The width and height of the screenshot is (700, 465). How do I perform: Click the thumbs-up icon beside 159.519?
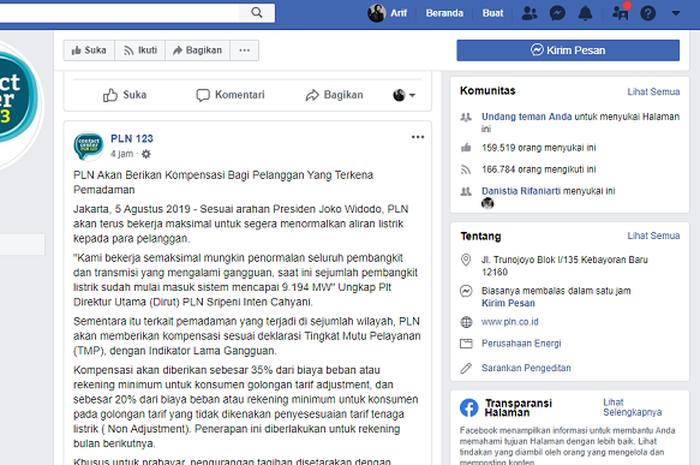tap(466, 147)
